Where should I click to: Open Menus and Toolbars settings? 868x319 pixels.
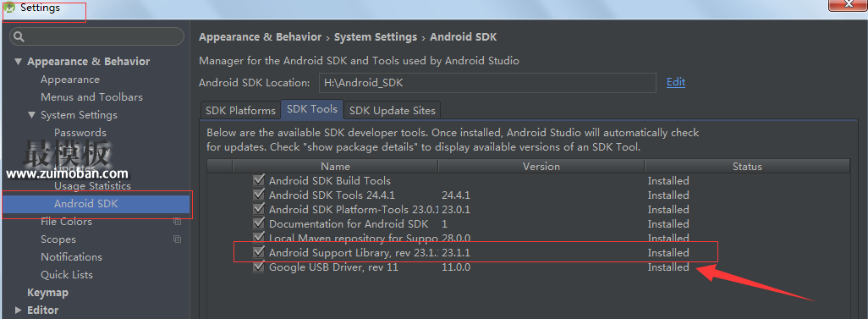(x=91, y=97)
